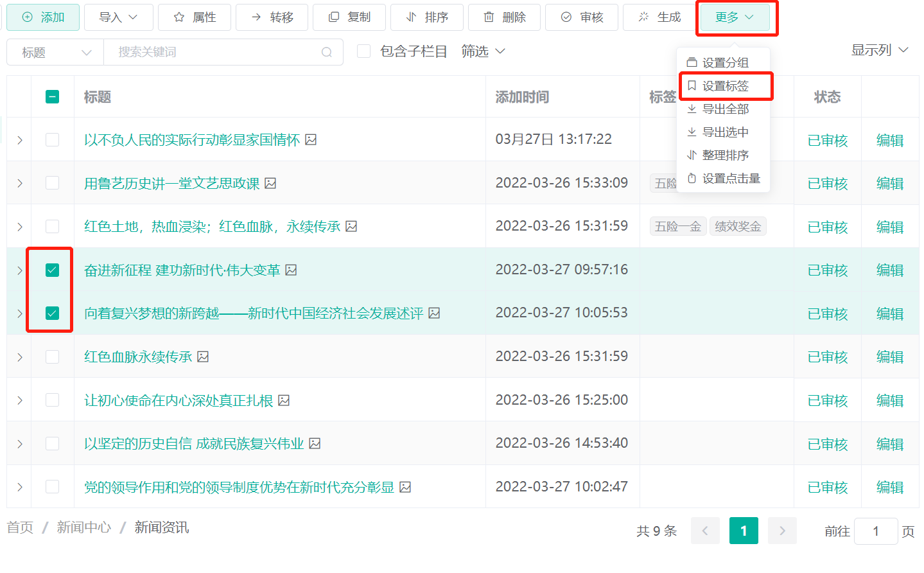The width and height of the screenshot is (924, 573).
Task: Click the 属性 (Properties) star icon
Action: 178,17
